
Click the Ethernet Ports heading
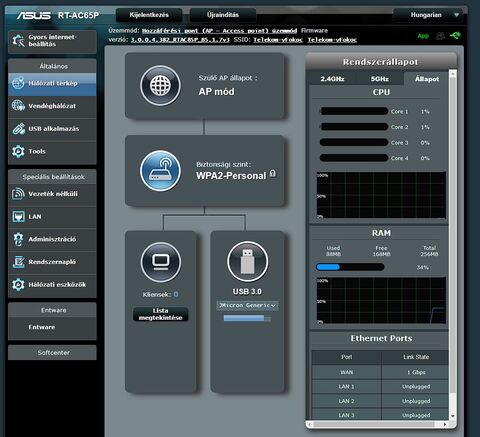tap(381, 338)
